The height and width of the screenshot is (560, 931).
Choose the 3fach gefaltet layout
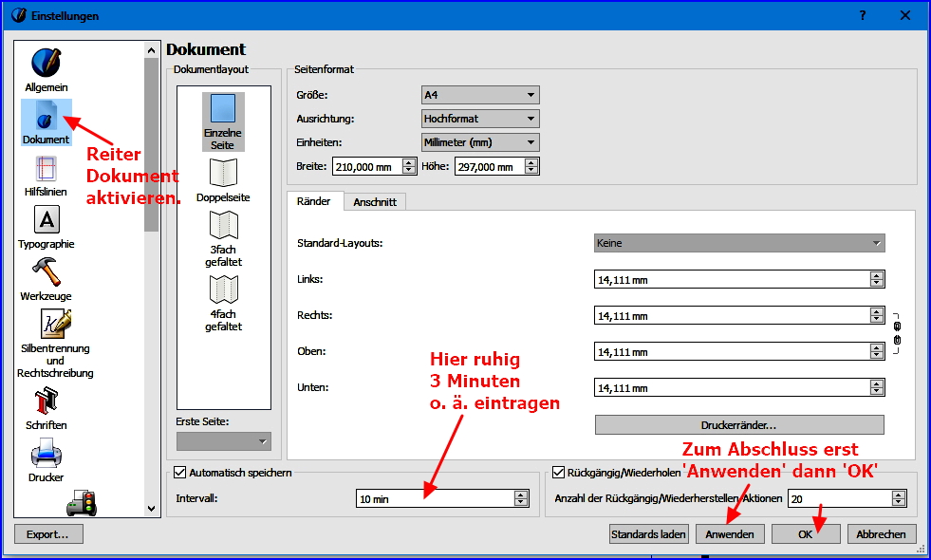coord(223,226)
